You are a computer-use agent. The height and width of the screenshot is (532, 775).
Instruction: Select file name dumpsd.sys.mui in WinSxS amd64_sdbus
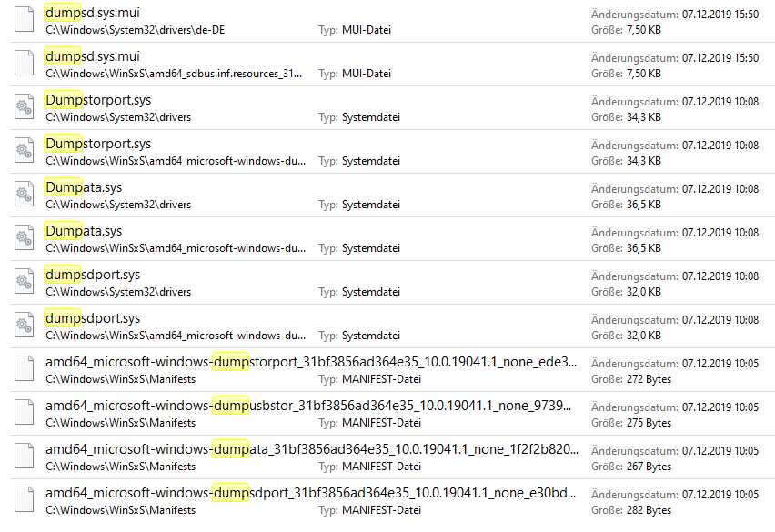tap(93, 56)
